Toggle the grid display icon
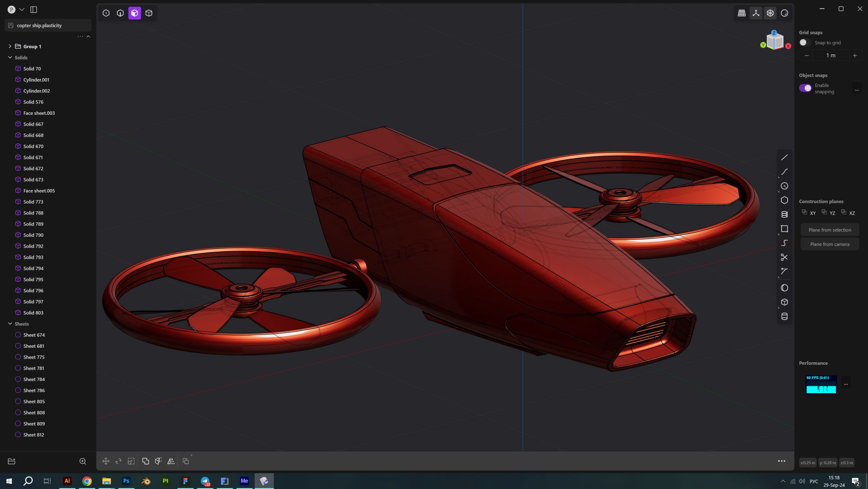This screenshot has height=489, width=868. pos(742,13)
